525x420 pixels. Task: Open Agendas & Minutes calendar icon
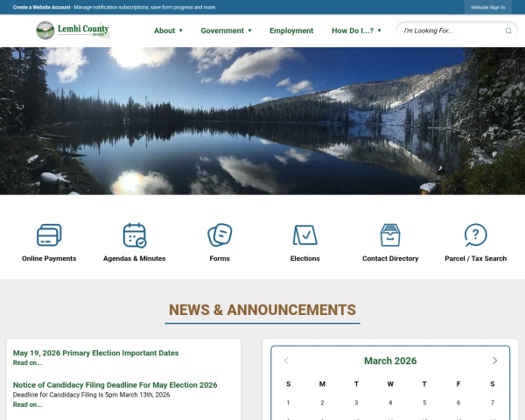(x=135, y=235)
